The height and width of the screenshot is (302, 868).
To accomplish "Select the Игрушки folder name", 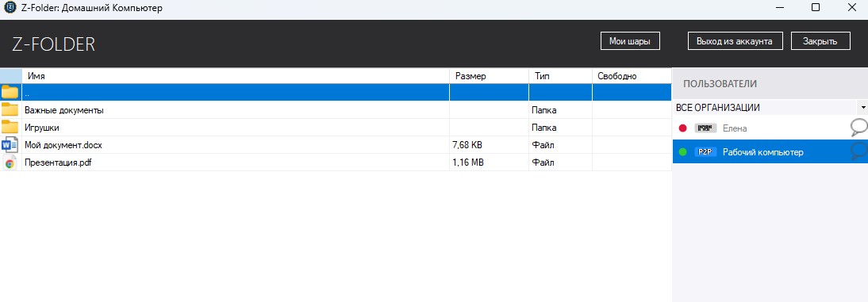I will point(42,128).
